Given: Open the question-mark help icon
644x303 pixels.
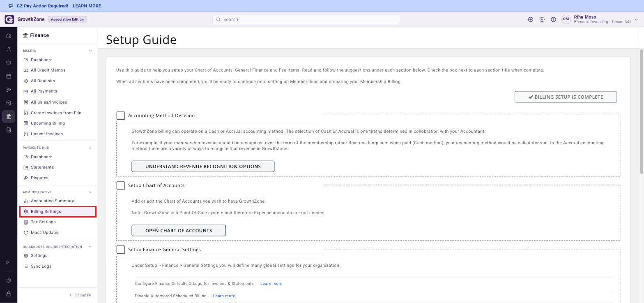Looking at the screenshot, I should tap(553, 19).
